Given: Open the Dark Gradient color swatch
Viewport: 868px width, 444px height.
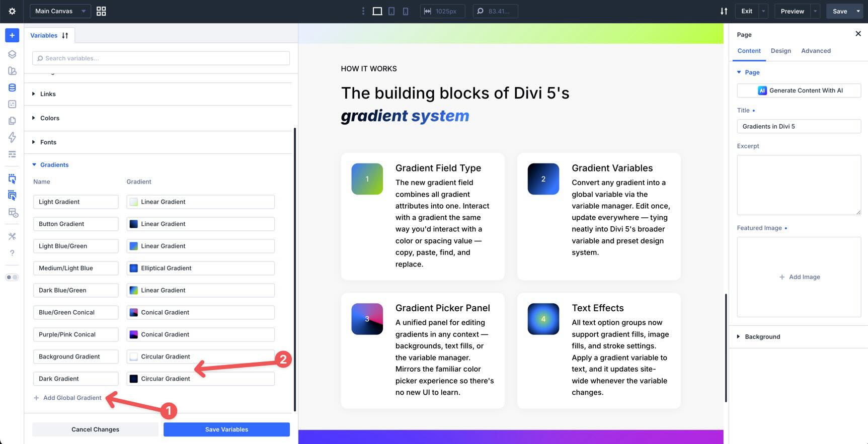Looking at the screenshot, I should 133,379.
